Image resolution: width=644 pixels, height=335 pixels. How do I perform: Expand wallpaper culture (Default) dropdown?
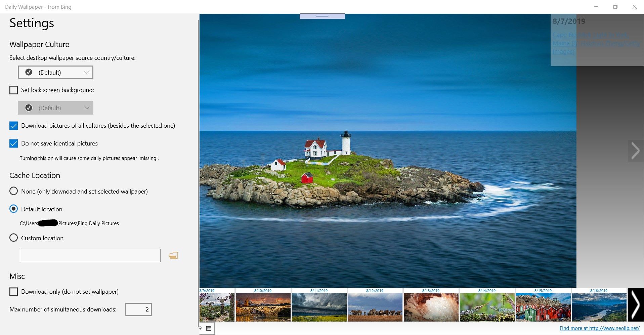coord(55,72)
